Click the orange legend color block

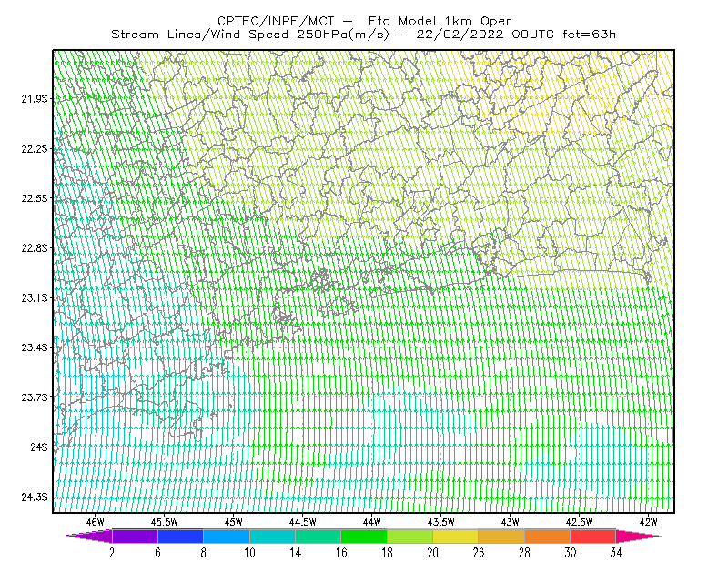tap(548, 536)
